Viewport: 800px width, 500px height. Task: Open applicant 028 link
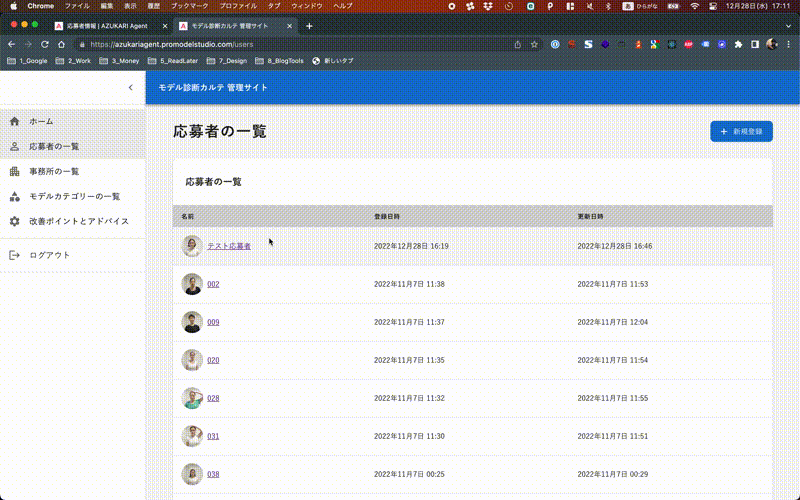(213, 398)
